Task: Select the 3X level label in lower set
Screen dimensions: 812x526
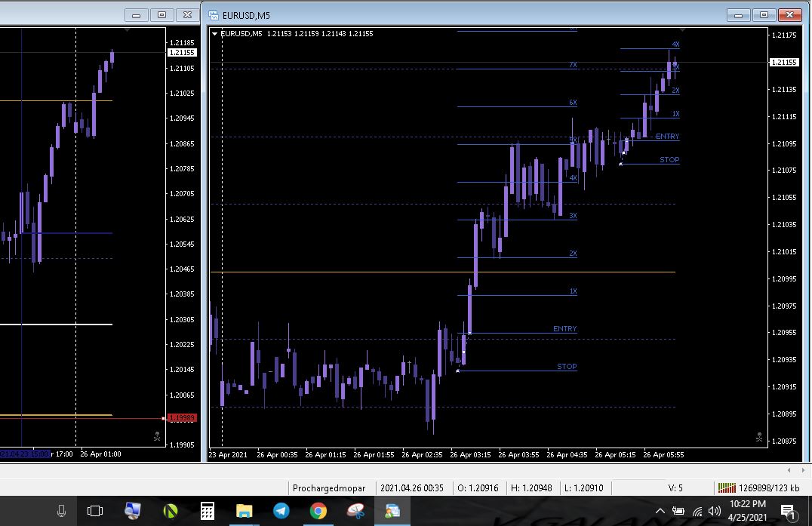Action: click(x=573, y=215)
